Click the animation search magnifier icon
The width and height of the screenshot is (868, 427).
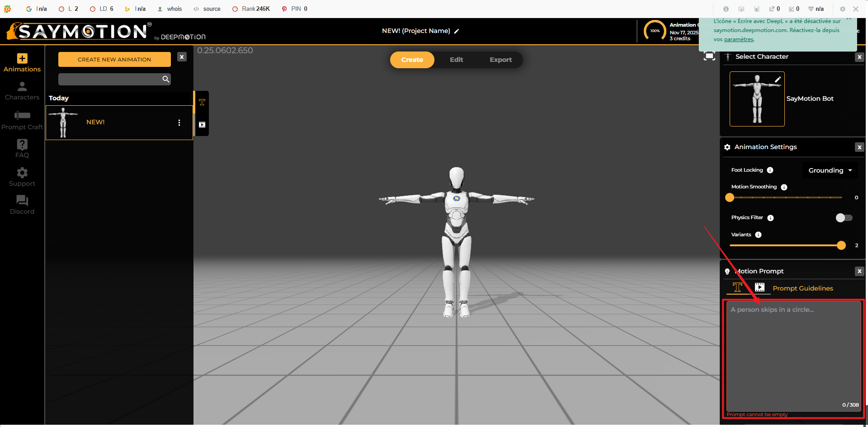tap(166, 80)
